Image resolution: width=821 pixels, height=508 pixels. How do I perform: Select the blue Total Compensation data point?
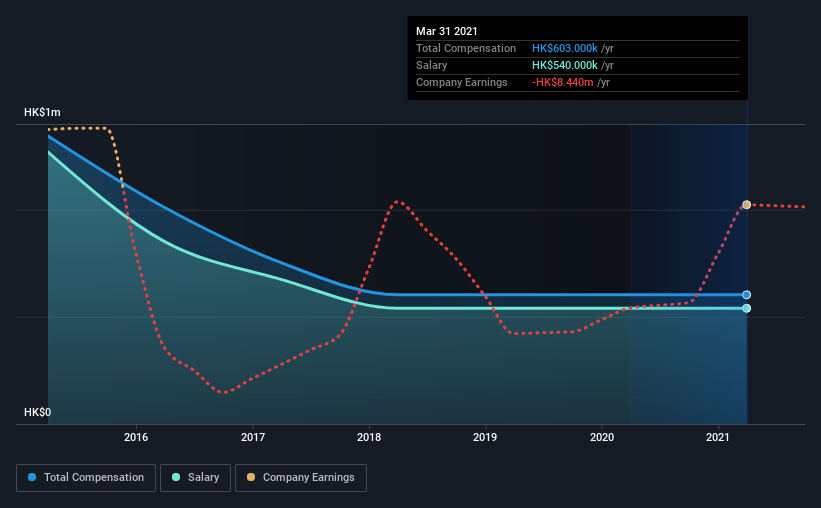[x=747, y=295]
